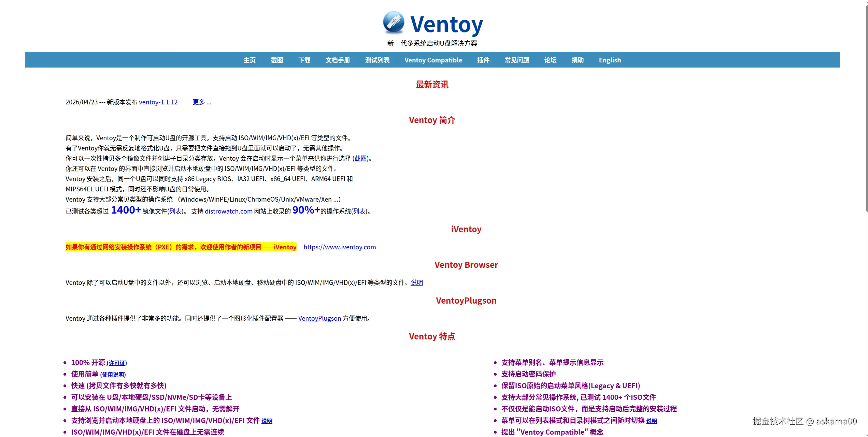
Task: Click the 新一代多系统启动U盘解决方案 tagline
Action: [432, 43]
